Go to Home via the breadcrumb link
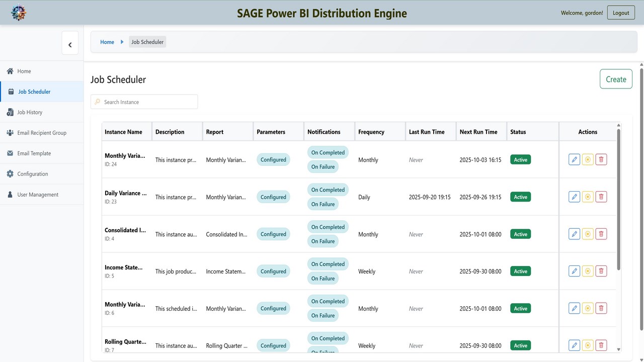 tap(107, 42)
